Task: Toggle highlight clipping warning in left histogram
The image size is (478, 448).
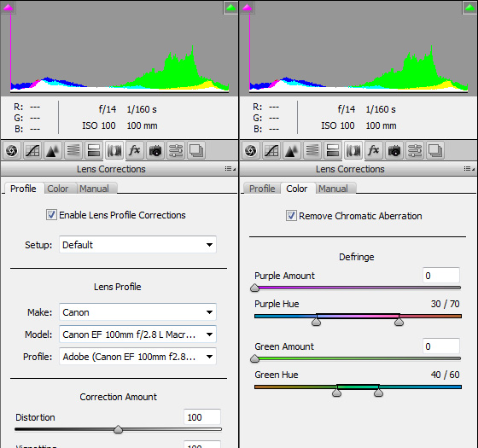Action: coord(230,8)
